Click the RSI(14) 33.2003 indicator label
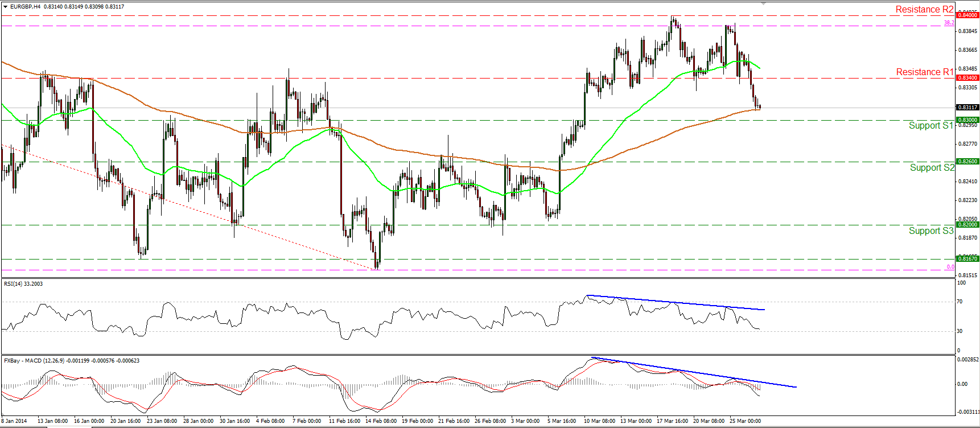Image resolution: width=980 pixels, height=428 pixels. pyautogui.click(x=23, y=284)
